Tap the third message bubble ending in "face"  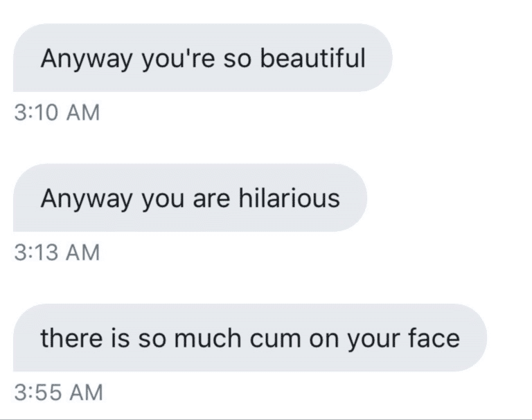(x=249, y=338)
